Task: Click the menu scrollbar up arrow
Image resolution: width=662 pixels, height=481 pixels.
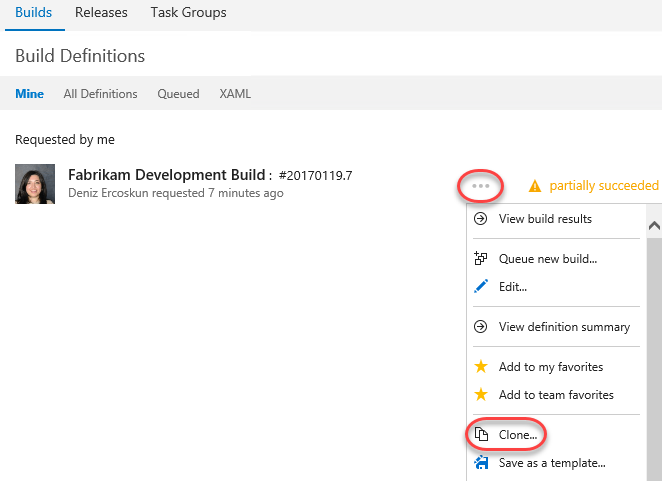Action: pos(654,226)
